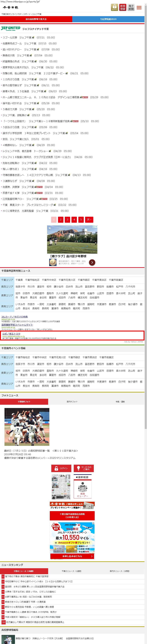Click 木更津市 in 市区町村別ニュース section
147x644 pixels.
(102, 304)
